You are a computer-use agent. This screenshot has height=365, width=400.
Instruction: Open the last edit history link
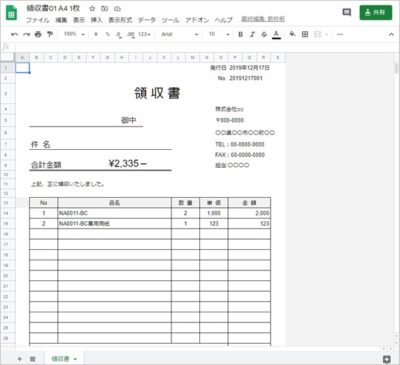click(263, 19)
